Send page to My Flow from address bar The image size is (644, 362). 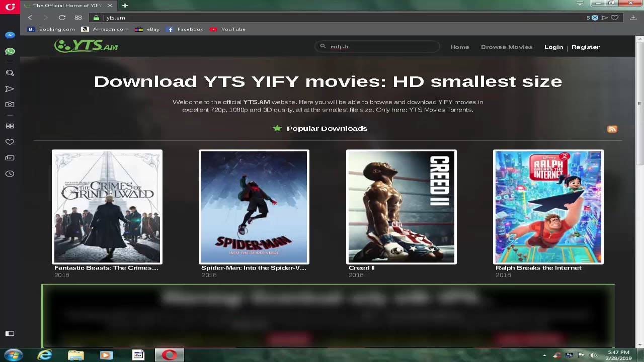[605, 18]
